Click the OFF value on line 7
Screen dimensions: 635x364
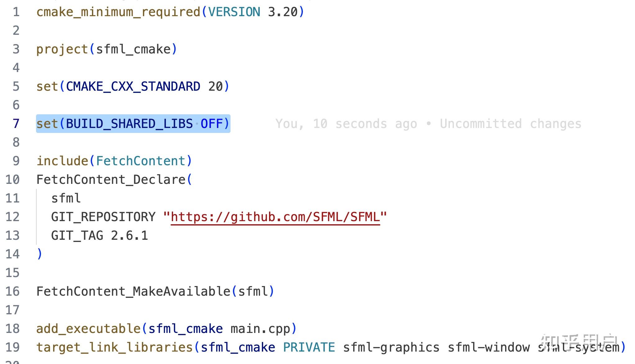point(212,124)
